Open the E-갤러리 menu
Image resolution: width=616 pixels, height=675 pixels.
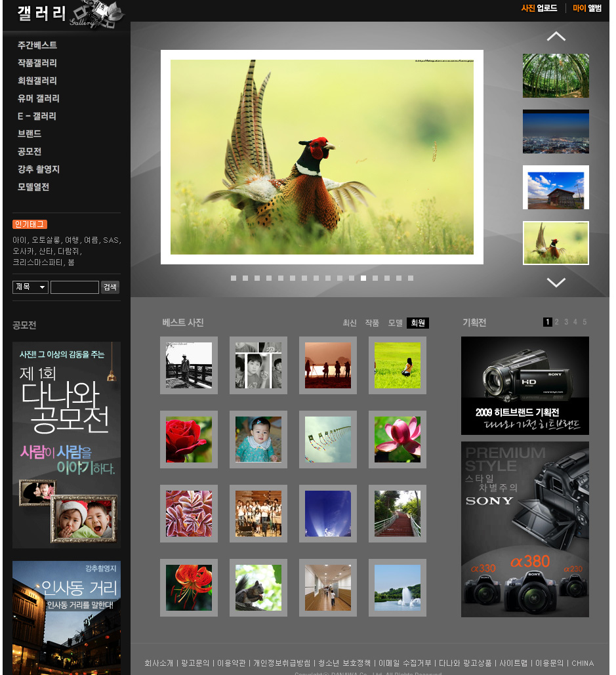click(37, 116)
